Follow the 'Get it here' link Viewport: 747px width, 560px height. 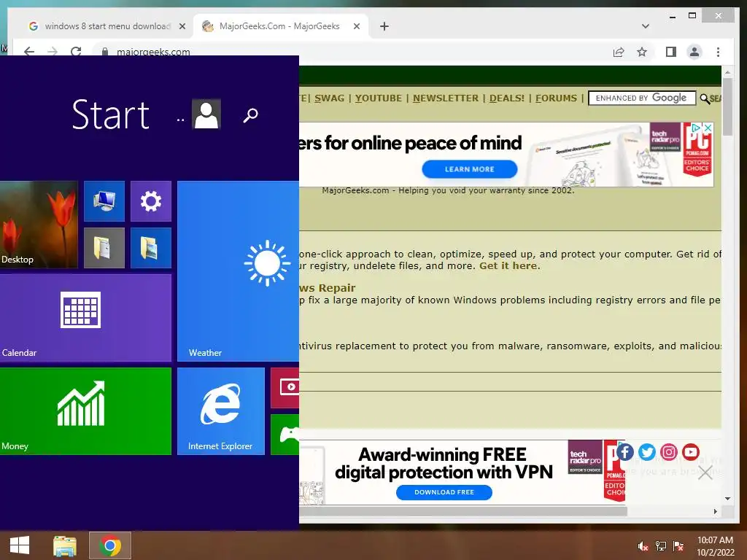508,265
